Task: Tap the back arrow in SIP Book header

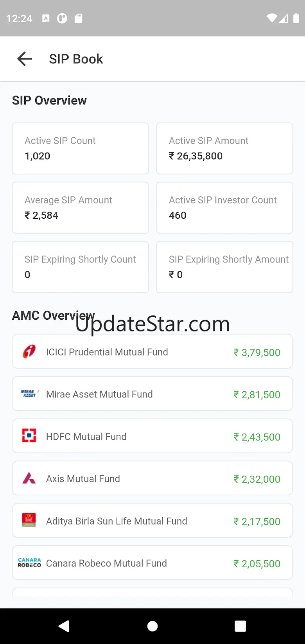Action: point(25,59)
